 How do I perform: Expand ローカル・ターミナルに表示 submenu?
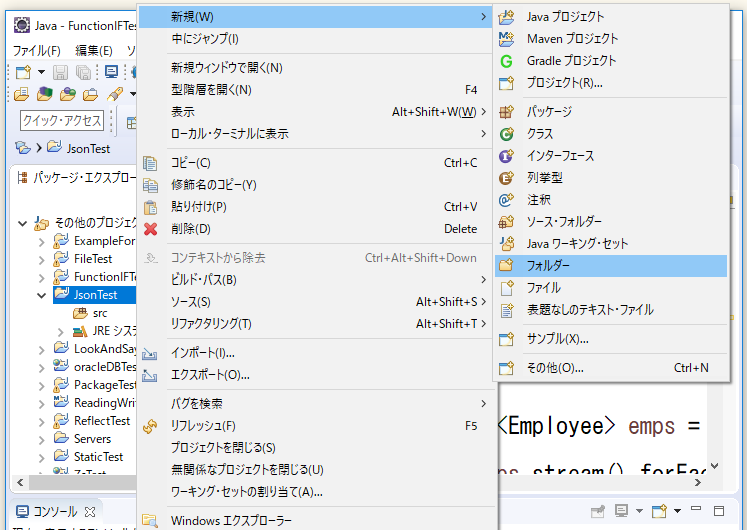(x=315, y=134)
